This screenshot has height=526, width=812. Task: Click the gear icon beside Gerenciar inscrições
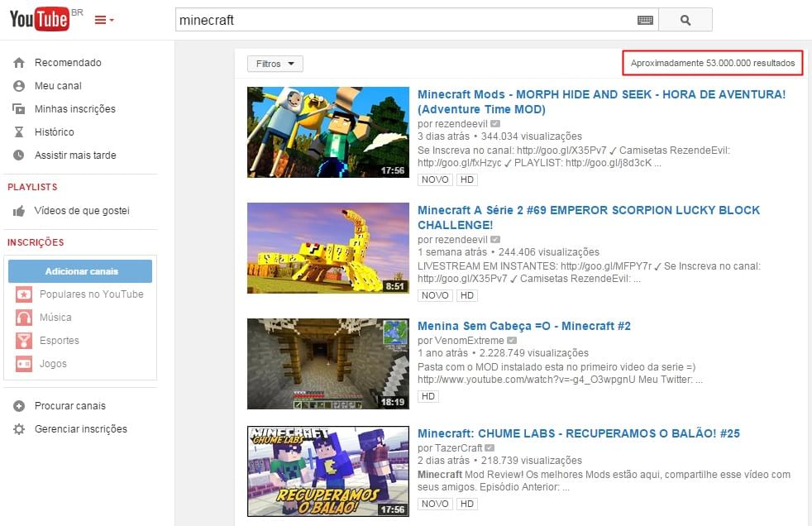pyautogui.click(x=19, y=429)
